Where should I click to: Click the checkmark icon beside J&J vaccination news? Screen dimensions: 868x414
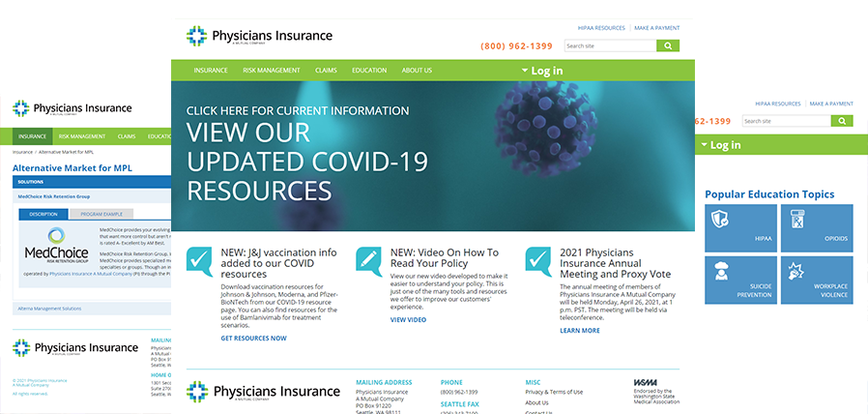199,261
